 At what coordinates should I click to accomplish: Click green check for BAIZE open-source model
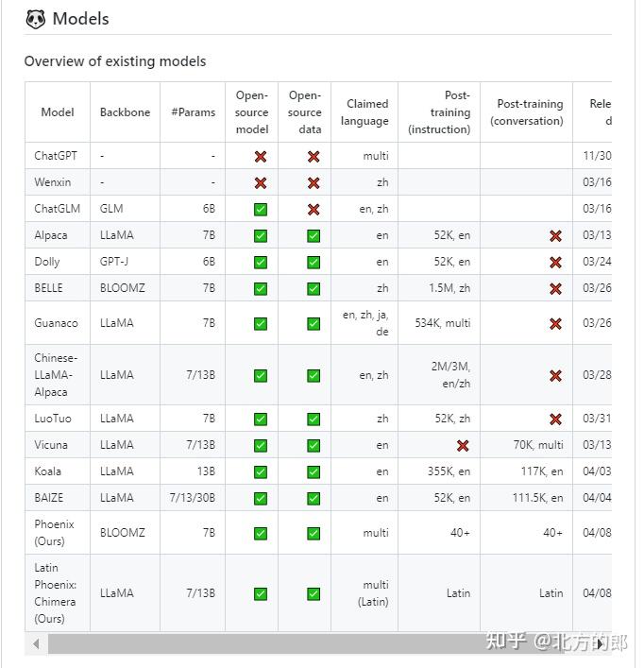click(261, 499)
